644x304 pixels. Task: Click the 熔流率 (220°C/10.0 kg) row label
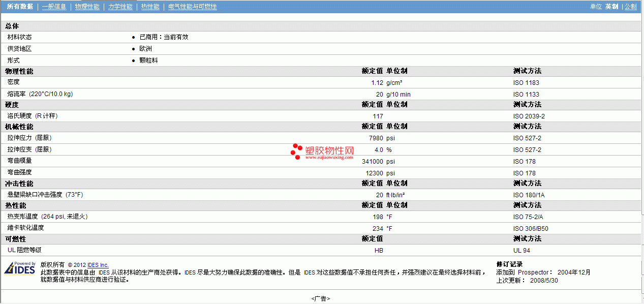coord(40,94)
